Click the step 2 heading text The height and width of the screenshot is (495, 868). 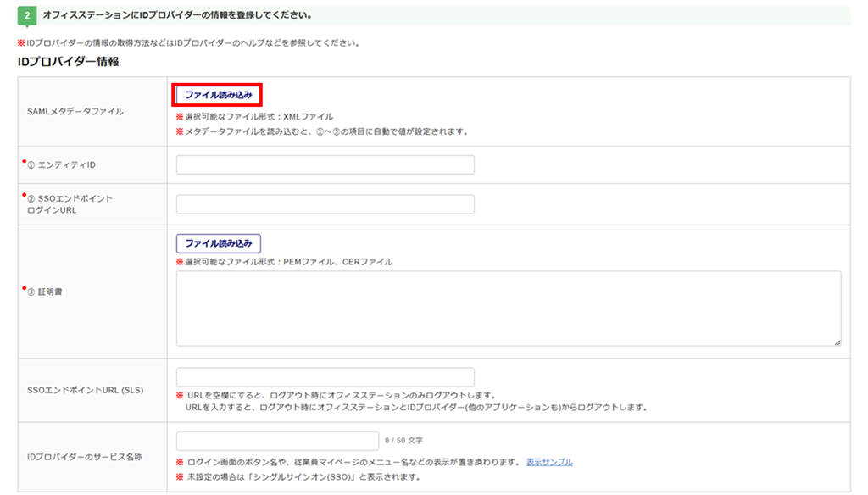177,15
